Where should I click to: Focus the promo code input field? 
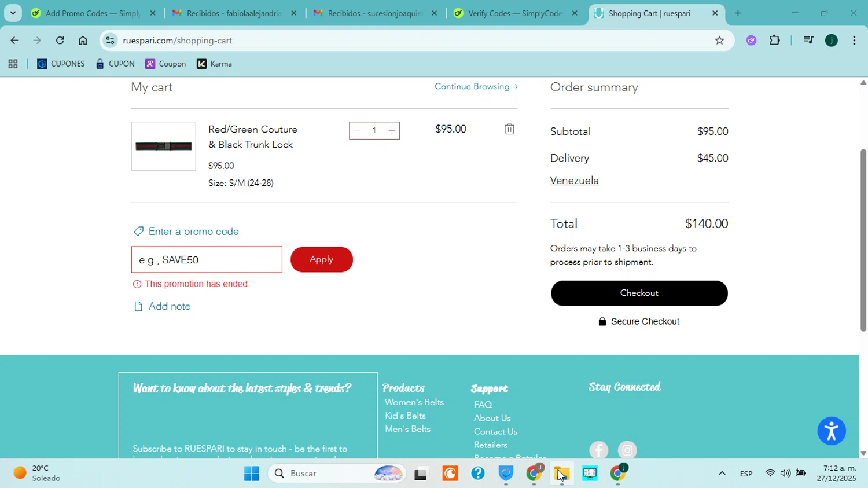[x=207, y=260]
